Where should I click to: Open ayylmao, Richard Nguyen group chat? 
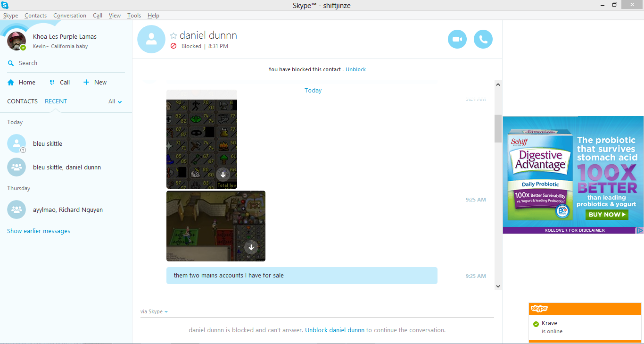pyautogui.click(x=66, y=210)
